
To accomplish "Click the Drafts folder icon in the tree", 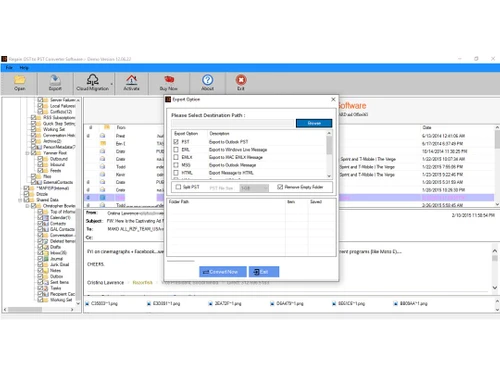I will pos(46,247).
